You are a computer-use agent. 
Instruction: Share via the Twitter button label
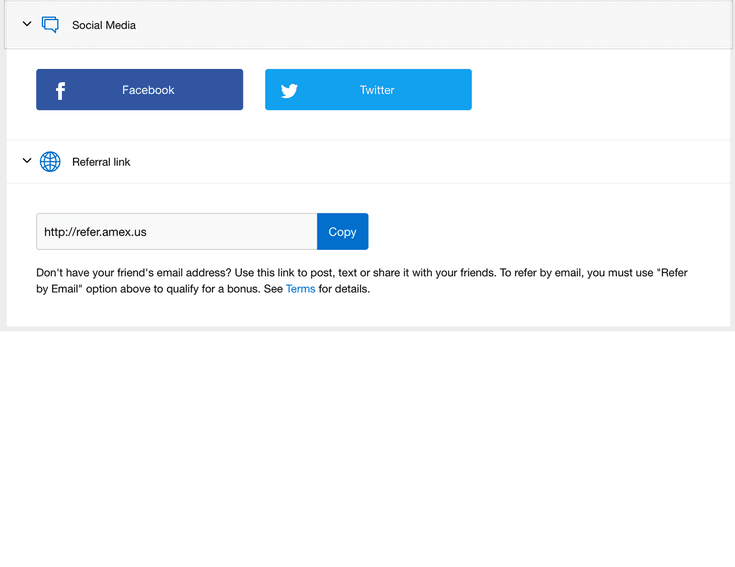coord(377,90)
